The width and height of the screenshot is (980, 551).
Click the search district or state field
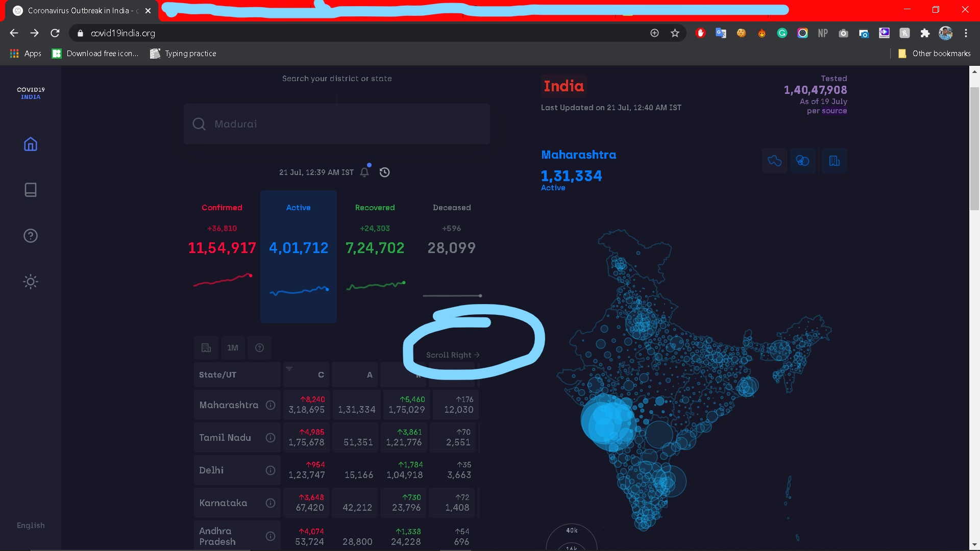(337, 124)
